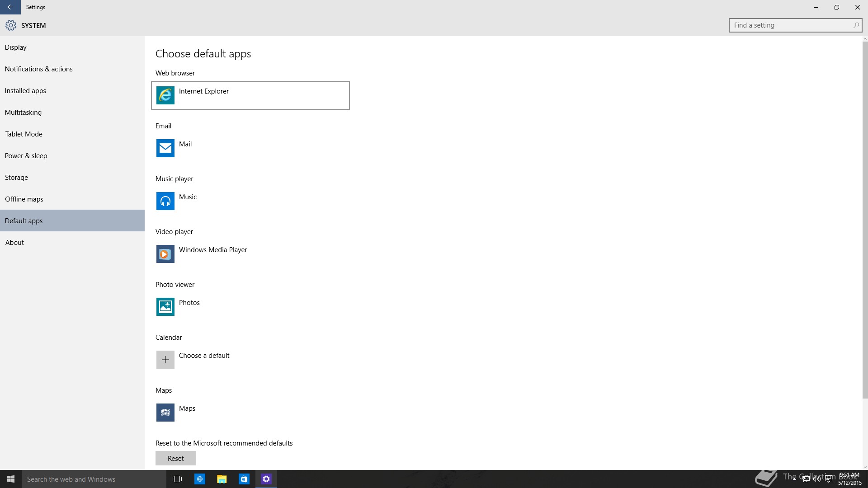The width and height of the screenshot is (868, 488).
Task: Click the Mail default email label
Action: [x=185, y=144]
